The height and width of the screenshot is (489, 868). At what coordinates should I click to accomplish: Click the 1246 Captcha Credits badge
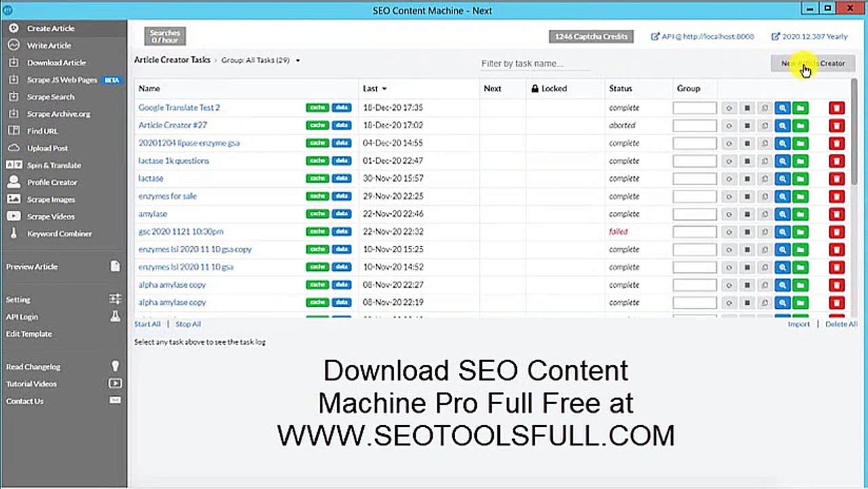tap(591, 37)
